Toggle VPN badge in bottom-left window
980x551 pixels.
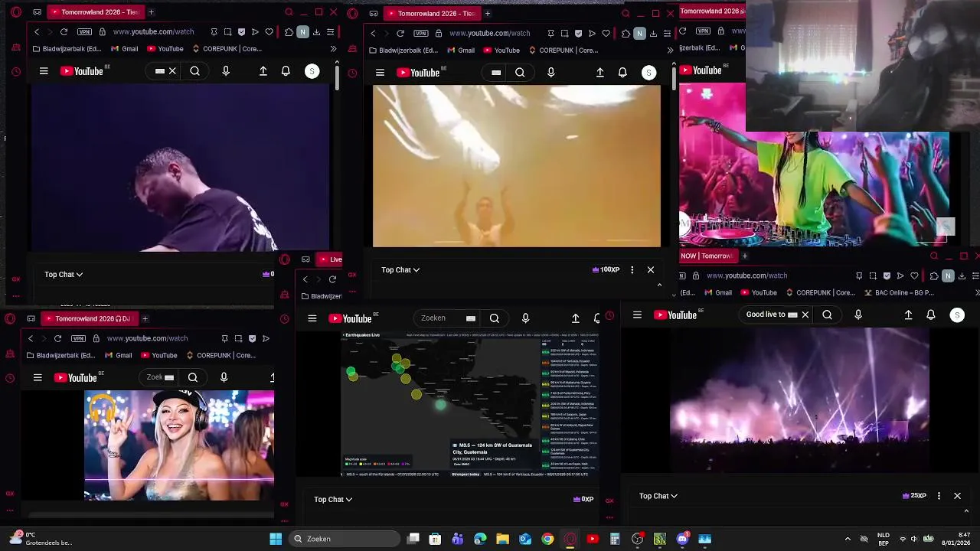(78, 338)
